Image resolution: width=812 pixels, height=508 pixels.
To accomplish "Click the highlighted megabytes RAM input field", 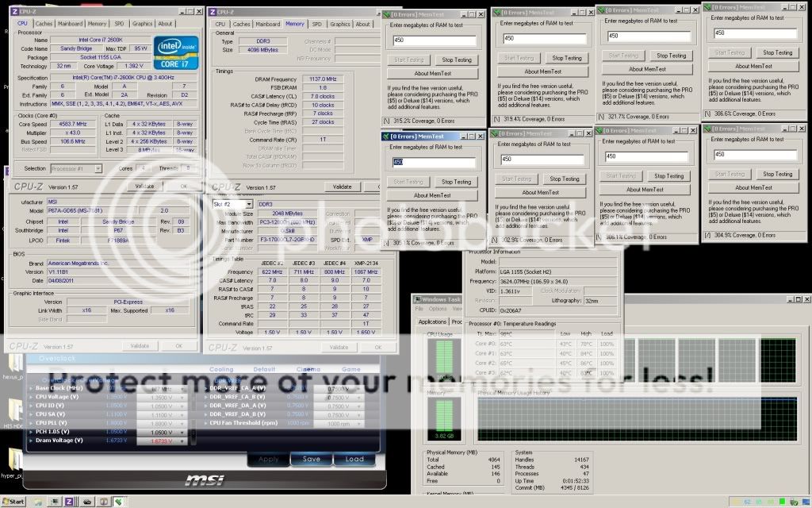I will pos(432,161).
